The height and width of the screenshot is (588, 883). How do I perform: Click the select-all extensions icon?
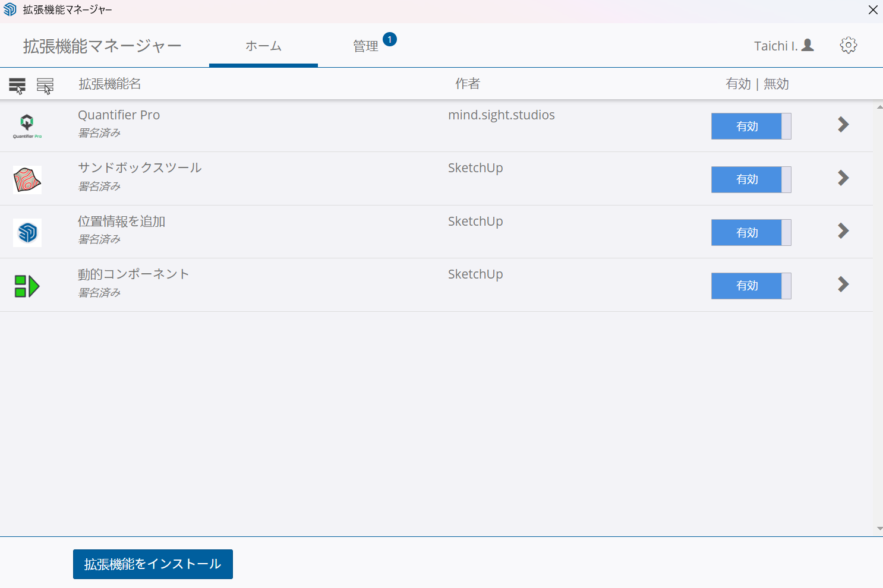coord(17,86)
